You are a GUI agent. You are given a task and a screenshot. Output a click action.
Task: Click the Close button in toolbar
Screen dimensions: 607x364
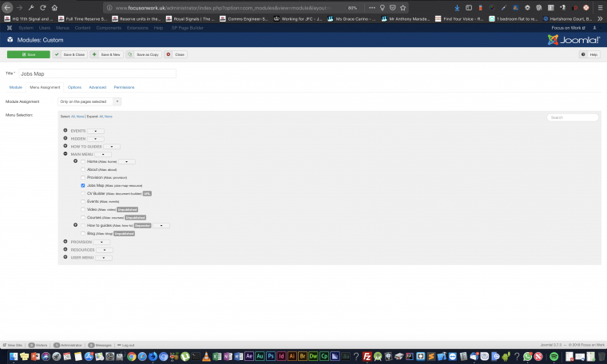176,54
